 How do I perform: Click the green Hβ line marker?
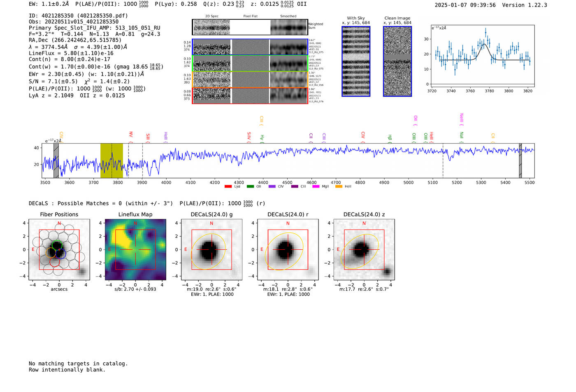390,138
